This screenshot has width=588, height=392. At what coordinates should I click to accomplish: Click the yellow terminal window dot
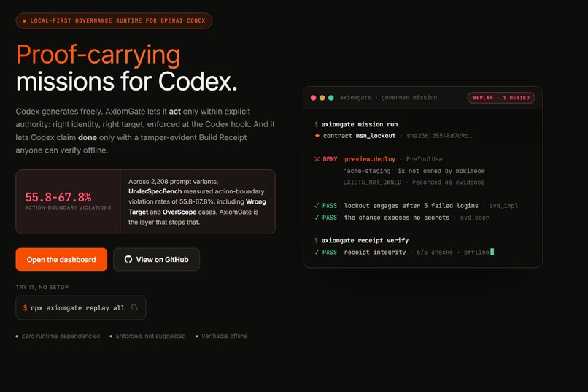[322, 98]
